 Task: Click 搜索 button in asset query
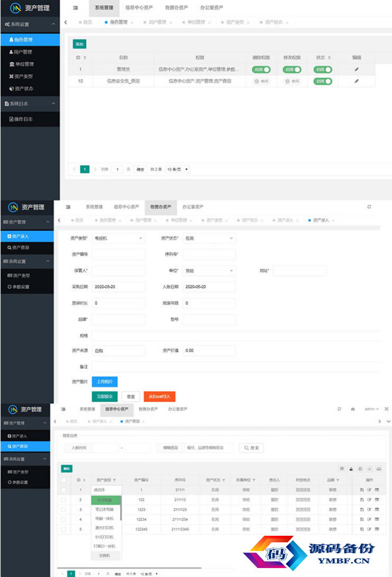(251, 448)
